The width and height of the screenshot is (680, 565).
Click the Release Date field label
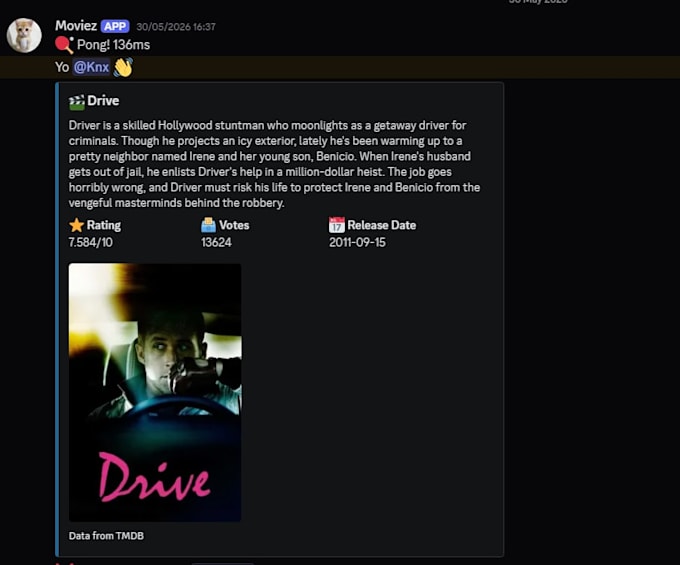[x=382, y=225]
